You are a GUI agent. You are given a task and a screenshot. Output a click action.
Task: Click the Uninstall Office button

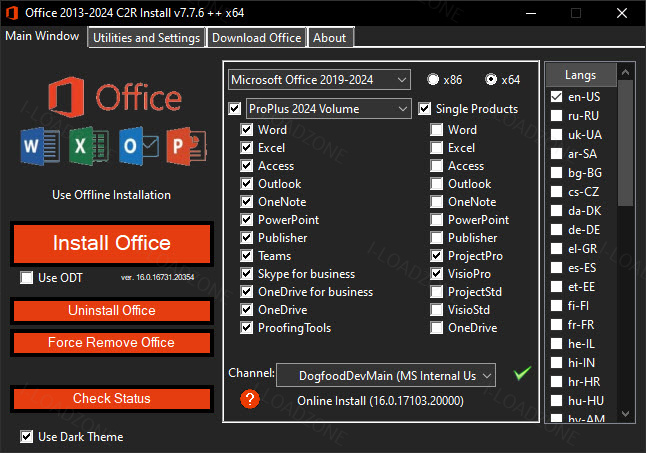tap(112, 311)
